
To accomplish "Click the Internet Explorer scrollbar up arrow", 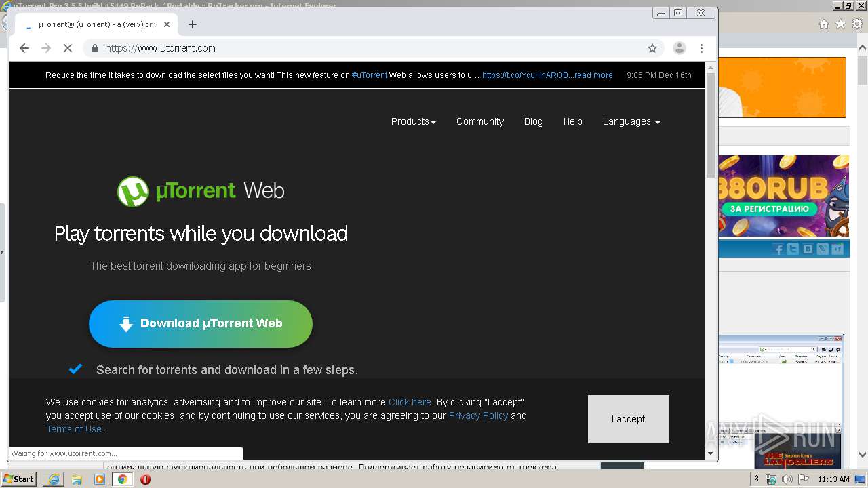I will pyautogui.click(x=862, y=48).
